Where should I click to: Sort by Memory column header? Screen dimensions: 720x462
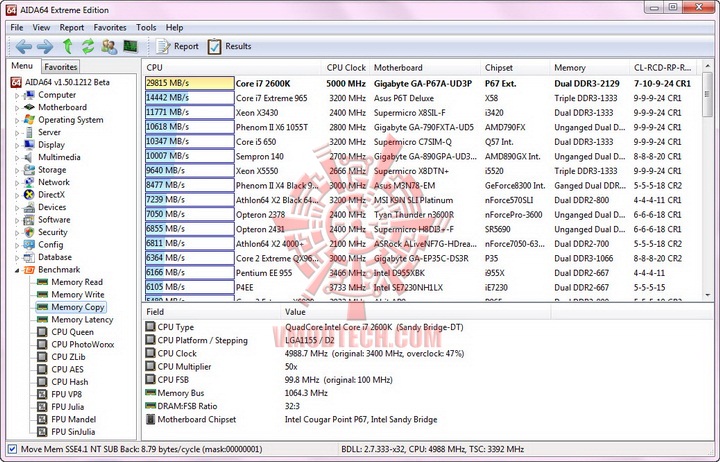point(589,68)
